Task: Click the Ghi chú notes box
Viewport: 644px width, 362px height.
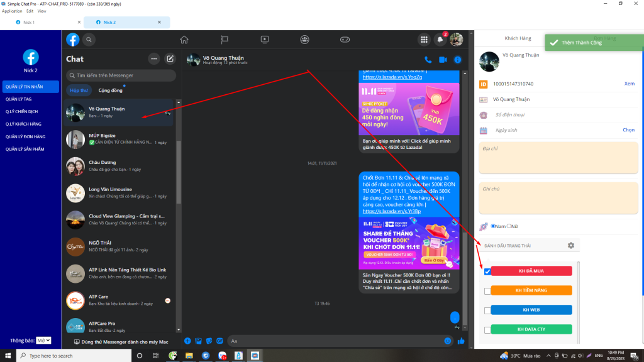Action: point(558,198)
